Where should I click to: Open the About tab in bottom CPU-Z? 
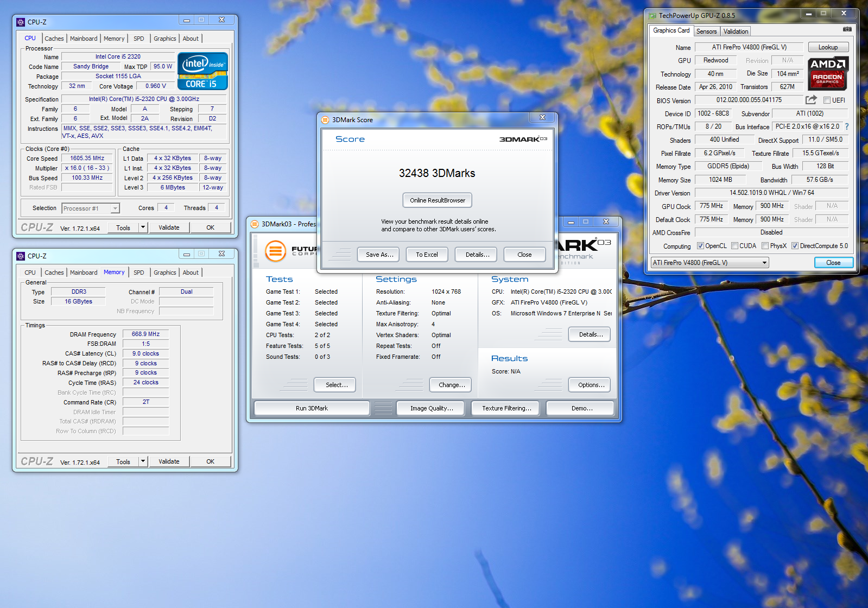pyautogui.click(x=191, y=273)
